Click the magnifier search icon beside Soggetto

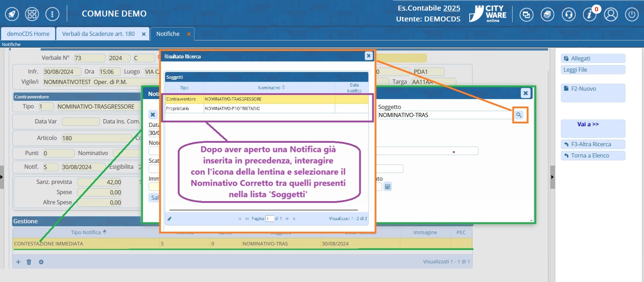coord(519,115)
